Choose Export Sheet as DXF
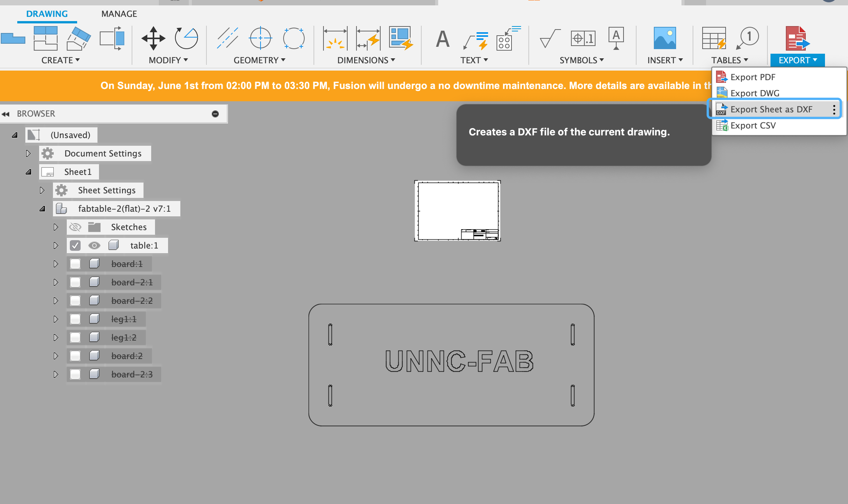The width and height of the screenshot is (848, 504). click(x=771, y=109)
